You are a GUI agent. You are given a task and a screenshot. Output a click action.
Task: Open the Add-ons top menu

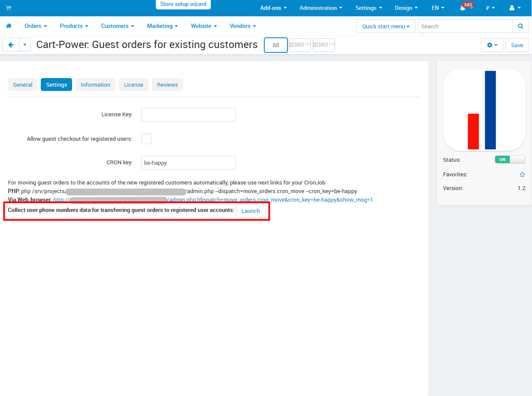click(273, 8)
